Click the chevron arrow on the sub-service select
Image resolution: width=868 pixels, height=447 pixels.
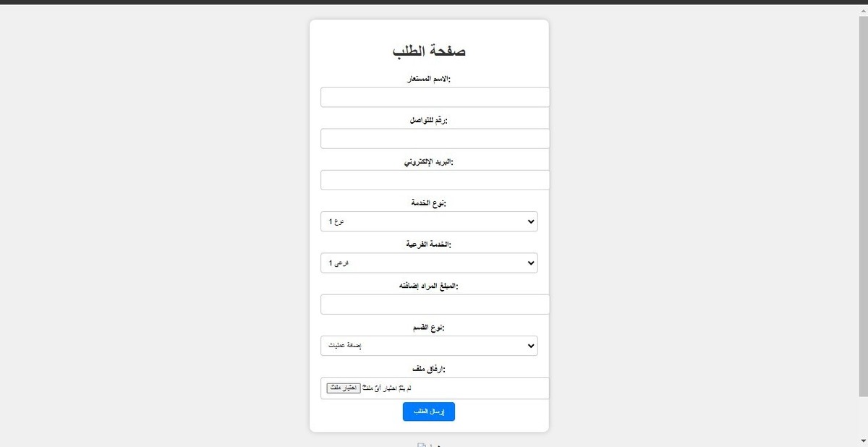click(x=531, y=263)
